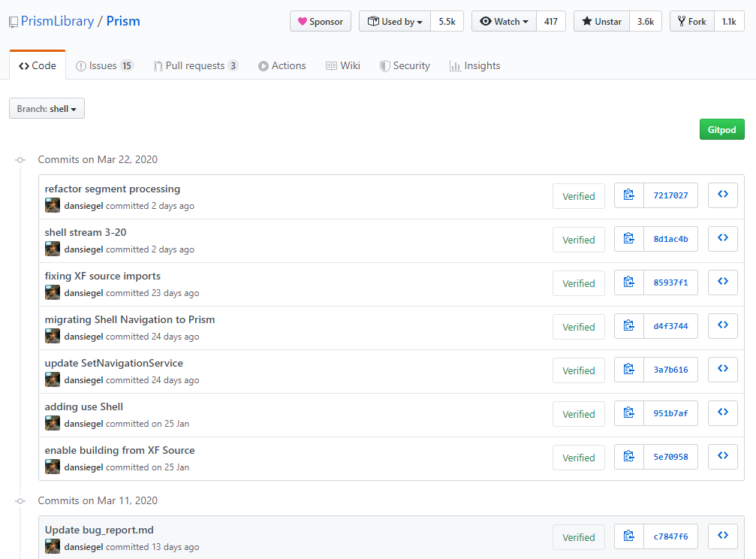Screen dimensions: 756x559
Task: Browse repository at commit c7847f6
Action: coord(723,536)
